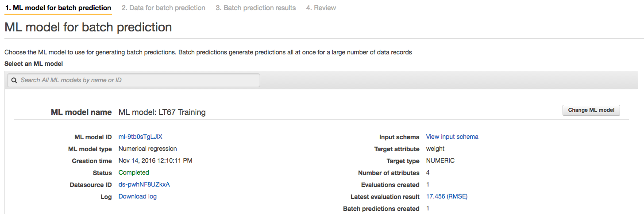The image size is (644, 214).
Task: Go to Data for batch prediction step
Action: point(163,8)
